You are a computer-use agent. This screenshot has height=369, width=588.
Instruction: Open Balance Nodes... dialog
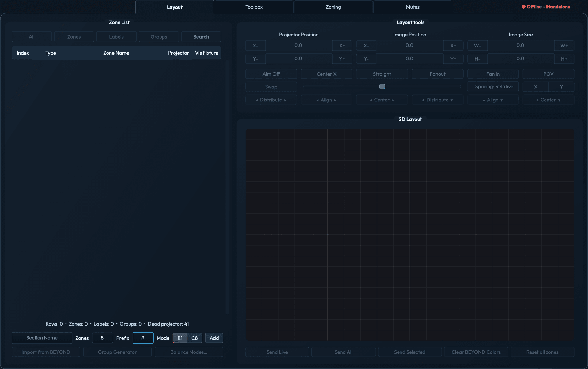(189, 352)
